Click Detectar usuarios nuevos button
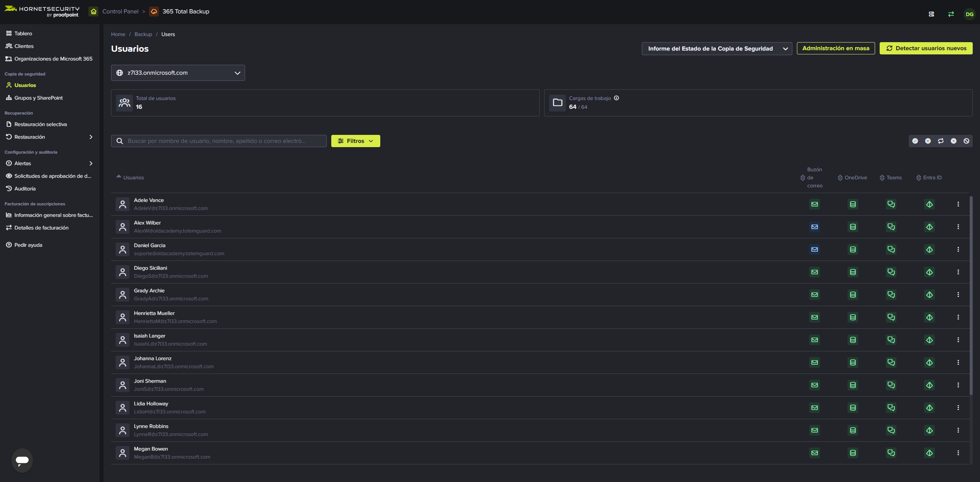The width and height of the screenshot is (980, 482). point(926,48)
